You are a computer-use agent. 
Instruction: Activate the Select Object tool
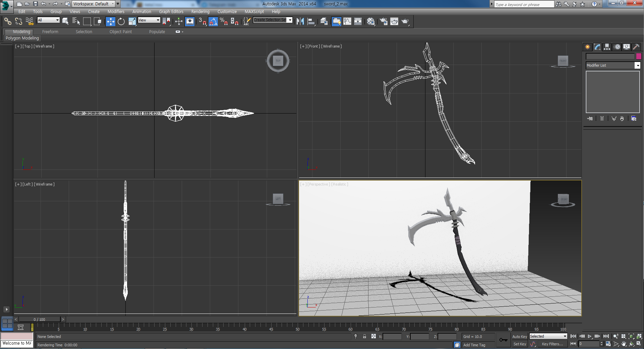(65, 21)
